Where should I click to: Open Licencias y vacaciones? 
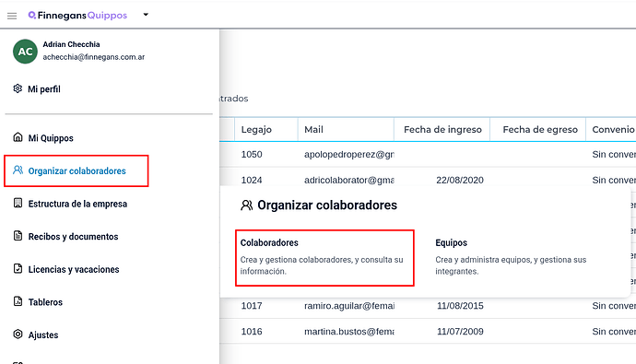pyautogui.click(x=74, y=270)
